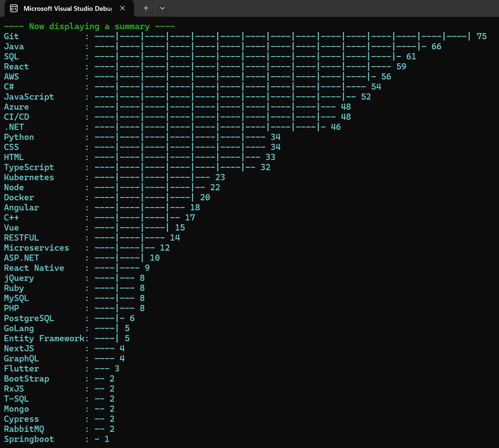This screenshot has width=499, height=448.
Task: Click the 'T-SQL' row label
Action: [17, 399]
